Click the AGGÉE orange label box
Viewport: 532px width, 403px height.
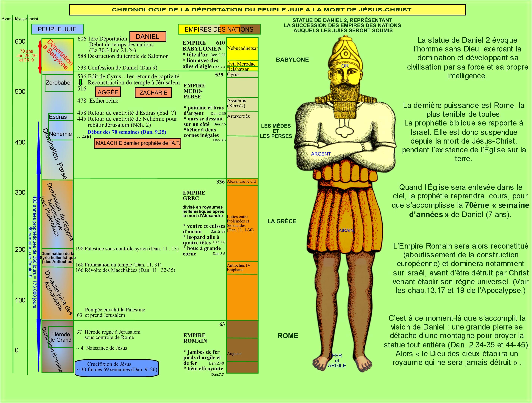(x=108, y=92)
